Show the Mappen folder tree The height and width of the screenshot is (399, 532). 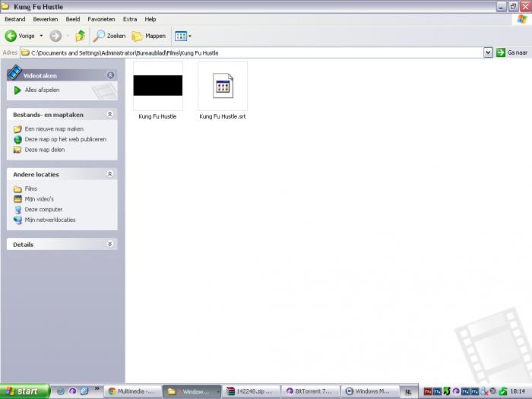click(x=149, y=36)
